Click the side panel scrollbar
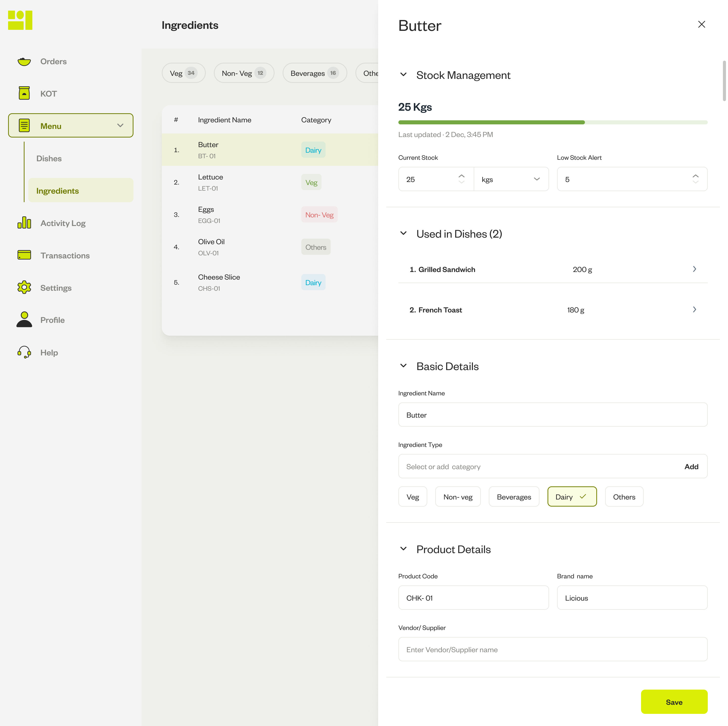 tap(724, 81)
